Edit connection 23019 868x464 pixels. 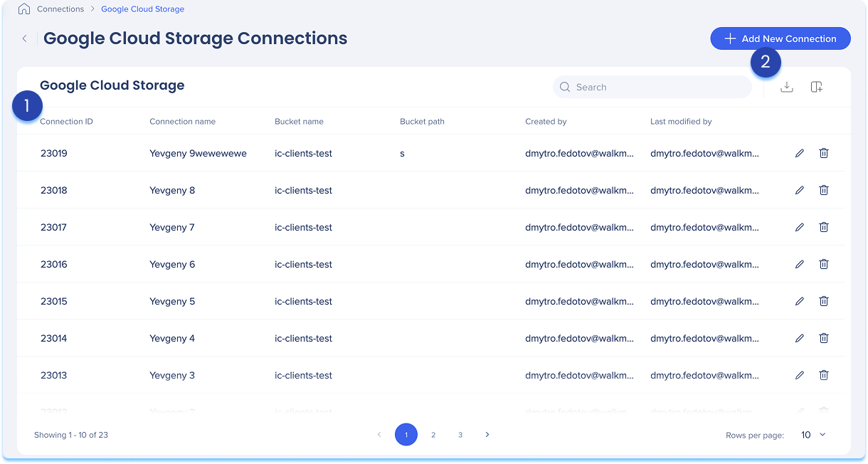[800, 153]
